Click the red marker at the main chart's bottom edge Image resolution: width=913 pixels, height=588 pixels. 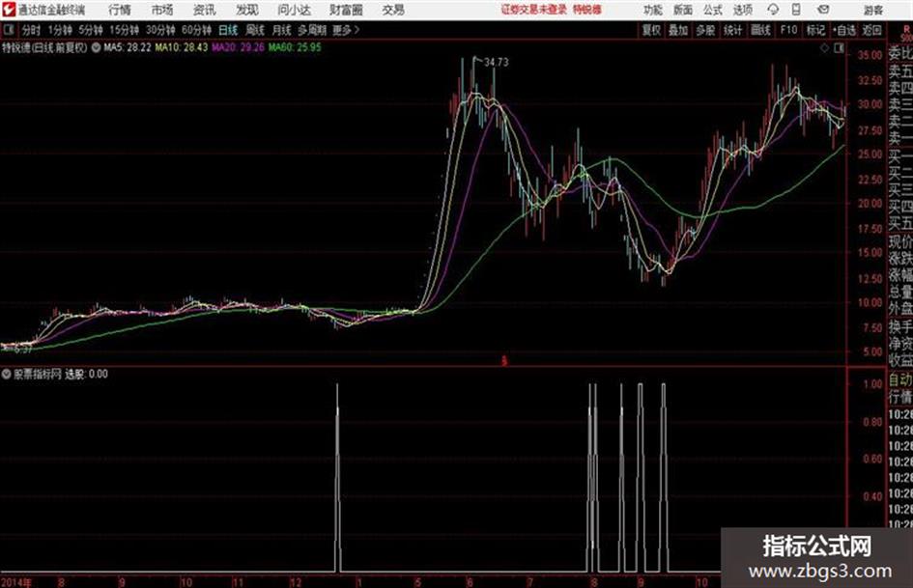click(504, 361)
